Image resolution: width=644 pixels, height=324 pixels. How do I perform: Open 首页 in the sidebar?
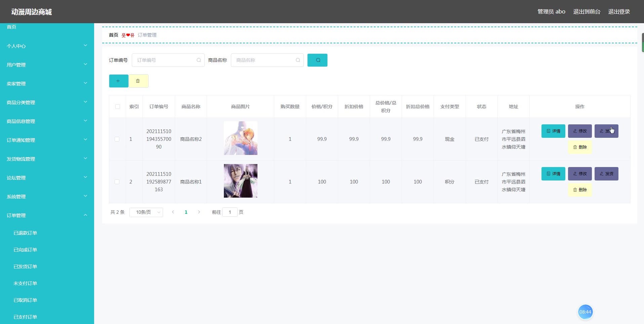click(x=11, y=27)
